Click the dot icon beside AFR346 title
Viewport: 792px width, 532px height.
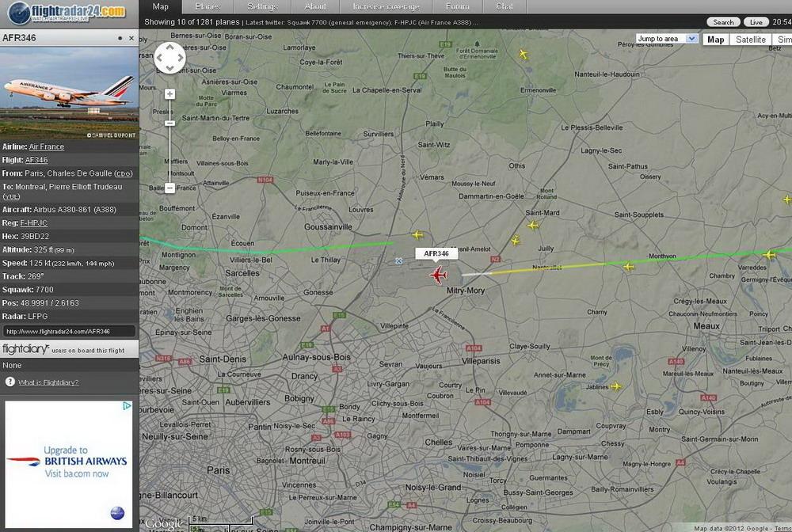pyautogui.click(x=120, y=38)
